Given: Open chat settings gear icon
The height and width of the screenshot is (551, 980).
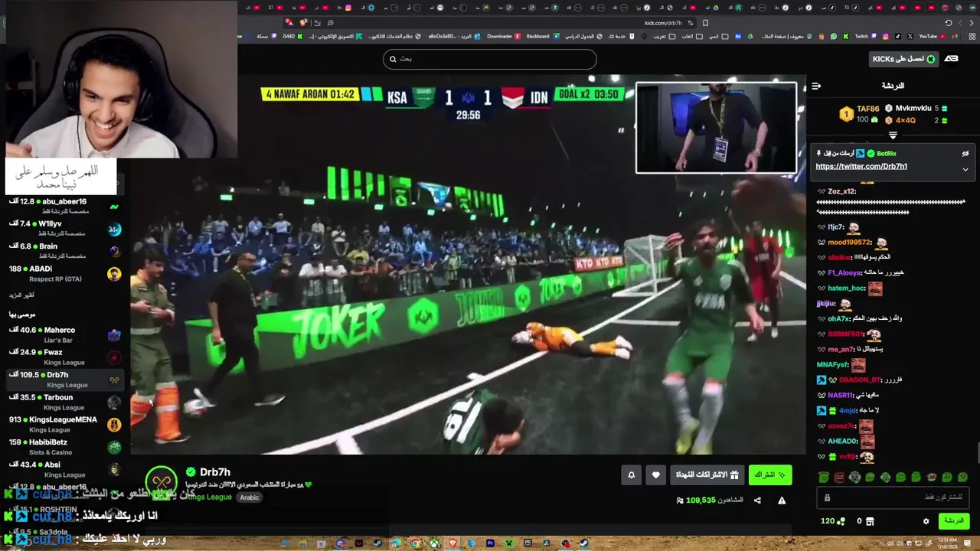Looking at the screenshot, I should click(926, 521).
